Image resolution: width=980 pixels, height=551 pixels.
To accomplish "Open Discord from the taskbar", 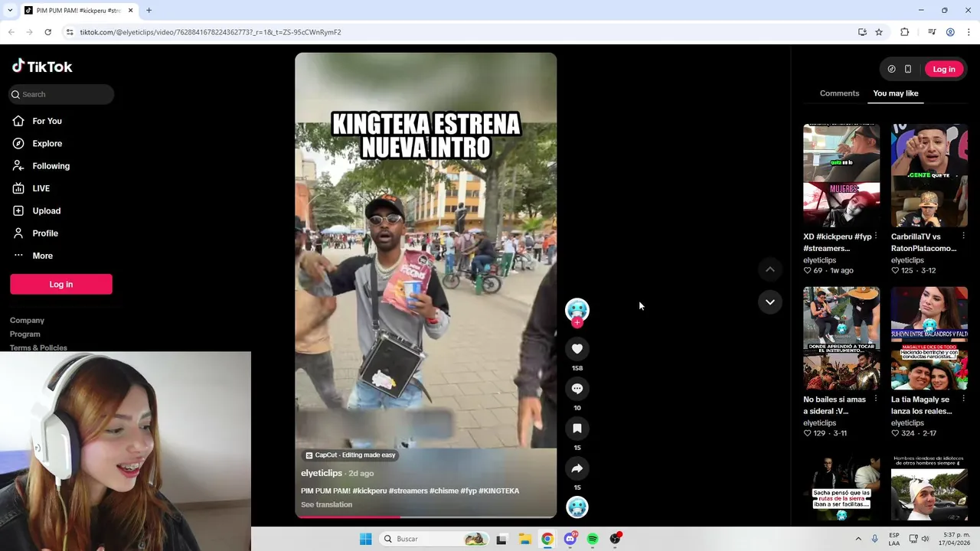I will [570, 539].
